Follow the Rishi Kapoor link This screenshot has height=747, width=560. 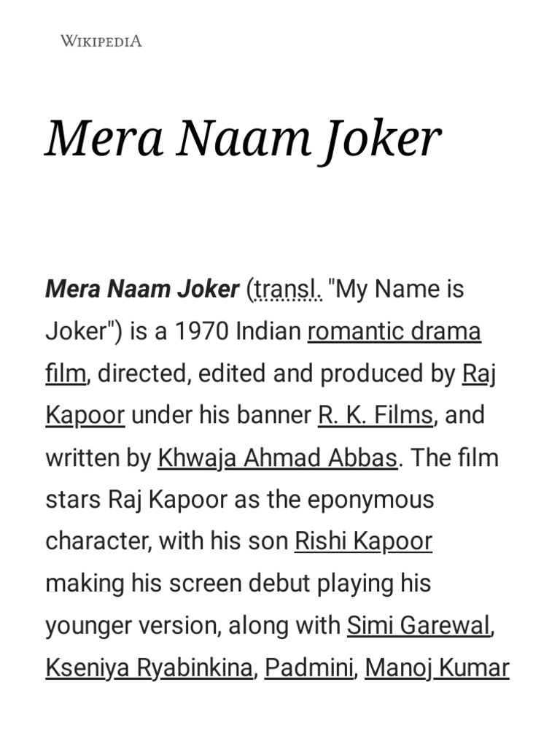coord(363,541)
